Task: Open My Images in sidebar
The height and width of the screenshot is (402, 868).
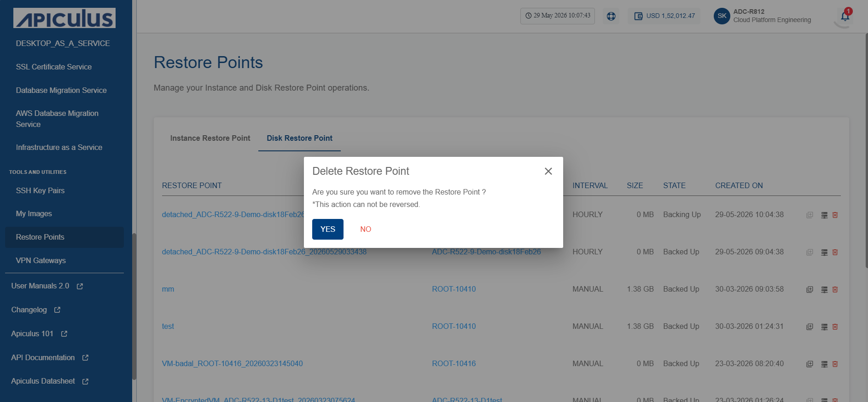Action: (34, 213)
